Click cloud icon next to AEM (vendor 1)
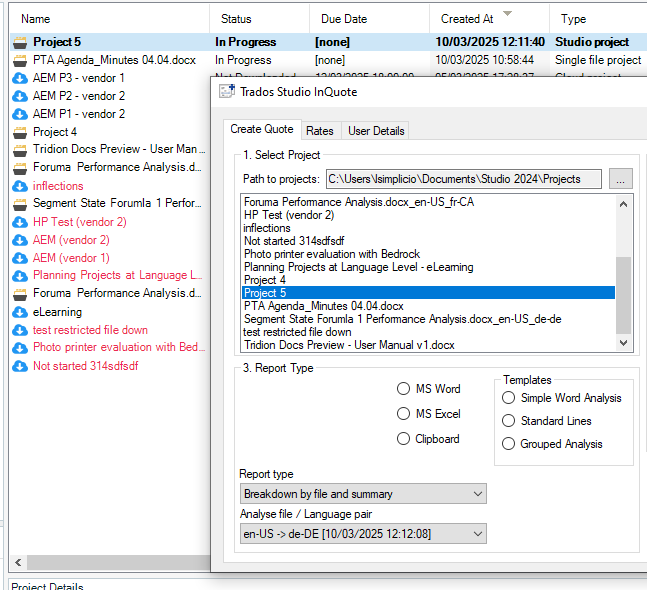The width and height of the screenshot is (647, 590). 20,258
